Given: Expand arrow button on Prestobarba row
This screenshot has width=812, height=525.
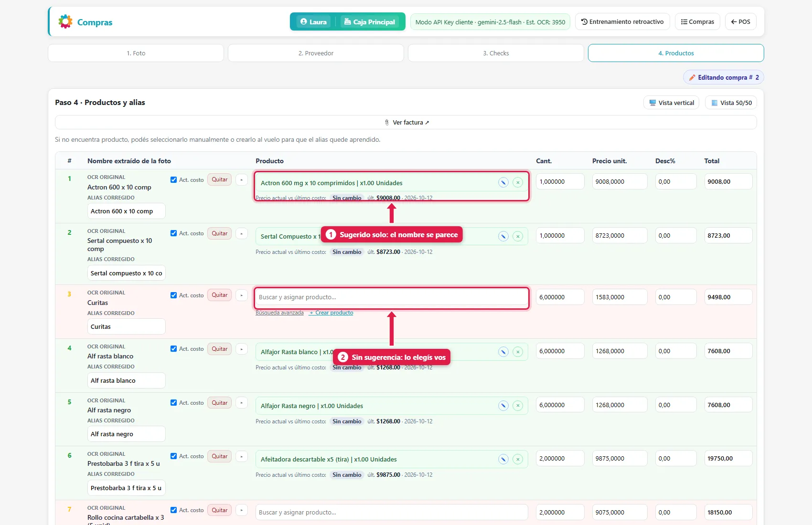Looking at the screenshot, I should (x=242, y=456).
